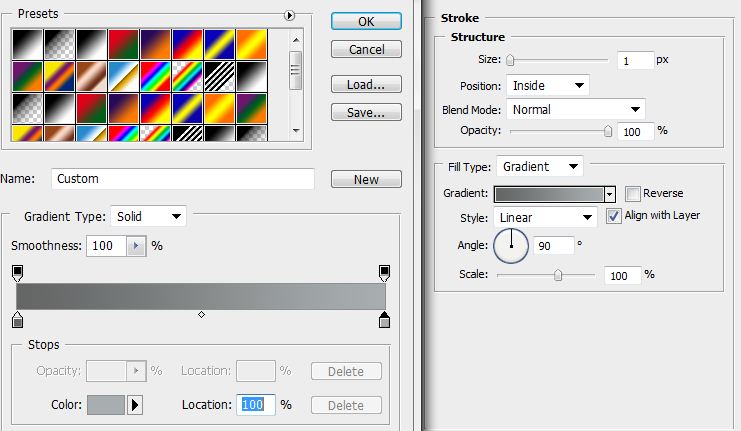Pick the second-row Transparent Rainbow preset
The image size is (741, 431).
click(187, 76)
